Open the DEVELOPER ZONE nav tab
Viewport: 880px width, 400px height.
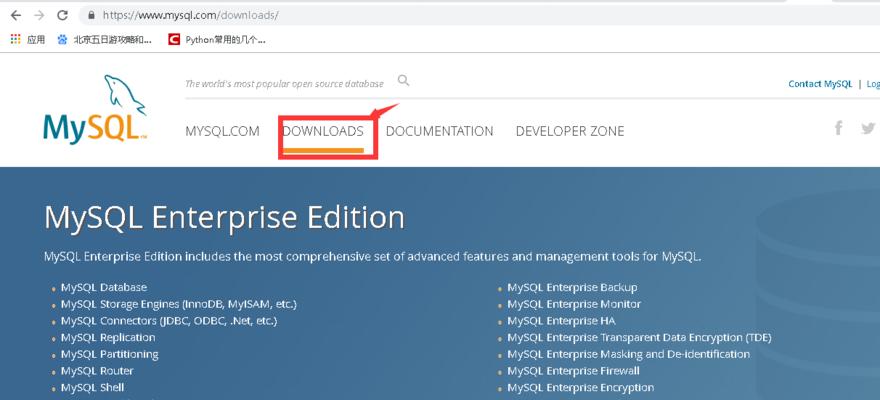[570, 131]
